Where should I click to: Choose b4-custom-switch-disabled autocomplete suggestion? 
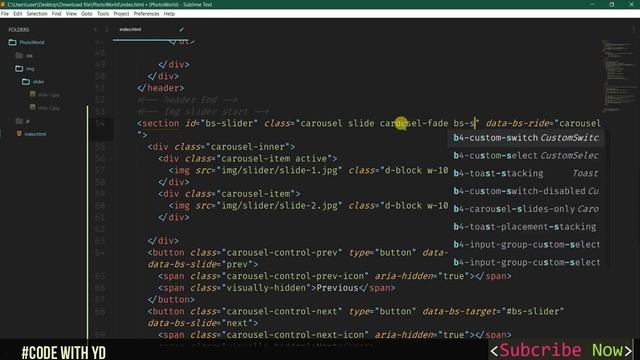click(x=526, y=191)
